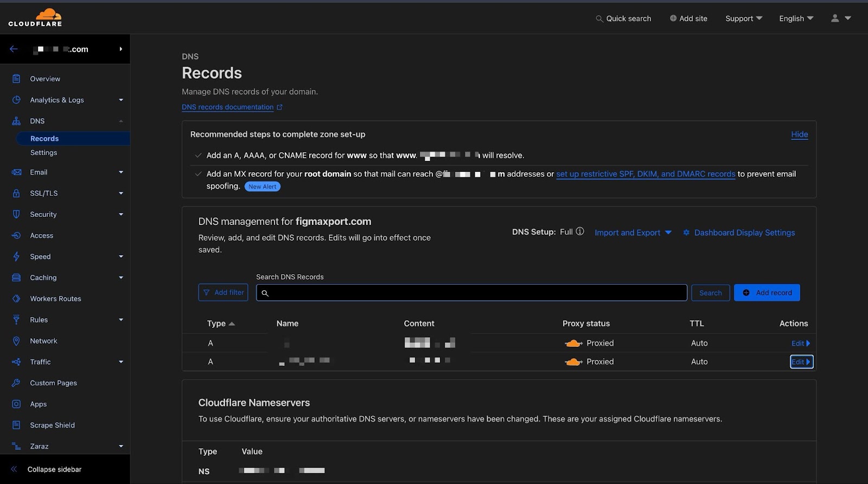Click the Collapse sidebar double-chevron icon
The width and height of the screenshot is (868, 484).
pos(14,469)
